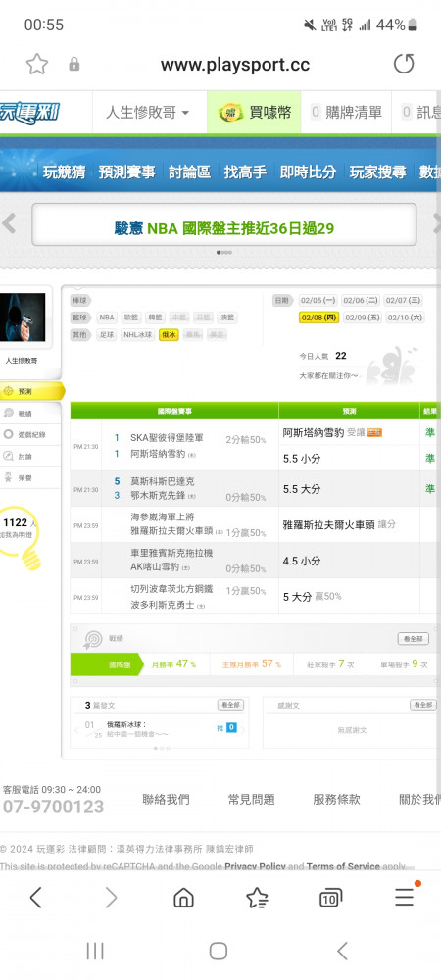
Task: Select 澳籃 league filter
Action: point(227,318)
